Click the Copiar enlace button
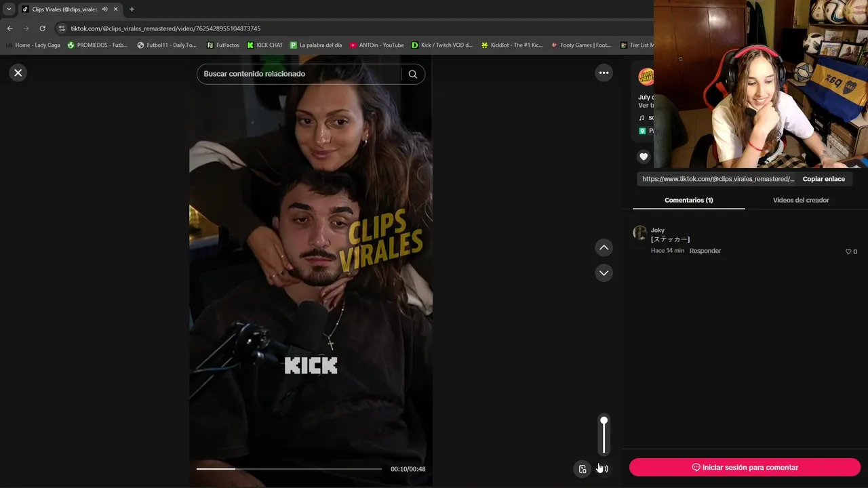868x488 pixels. tap(823, 179)
